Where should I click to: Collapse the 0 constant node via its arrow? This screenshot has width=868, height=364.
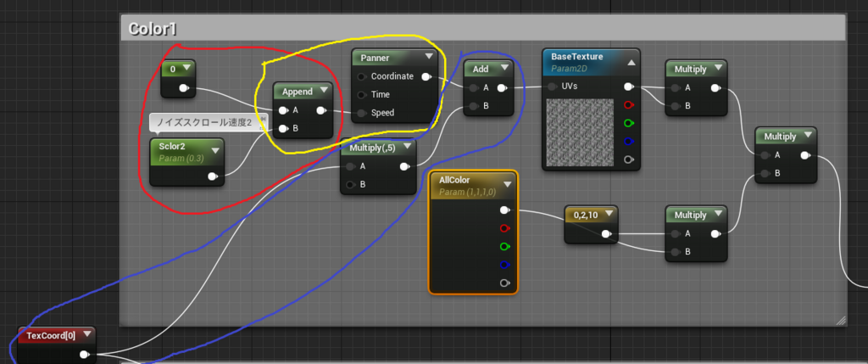[x=186, y=68]
